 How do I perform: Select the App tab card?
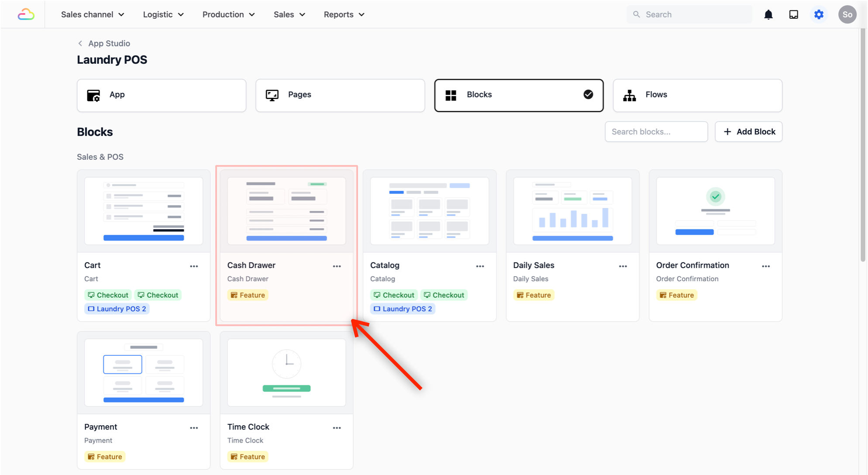(162, 95)
